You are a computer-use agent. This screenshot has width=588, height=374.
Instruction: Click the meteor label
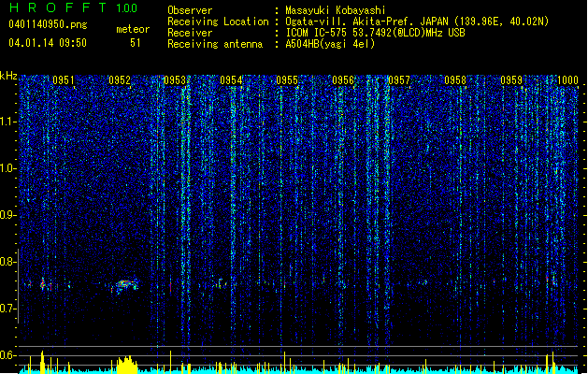point(133,29)
